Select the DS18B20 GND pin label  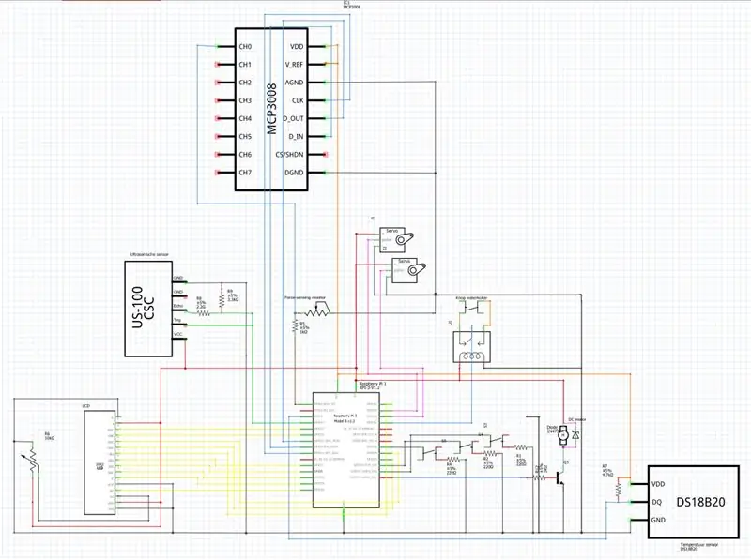click(x=658, y=520)
